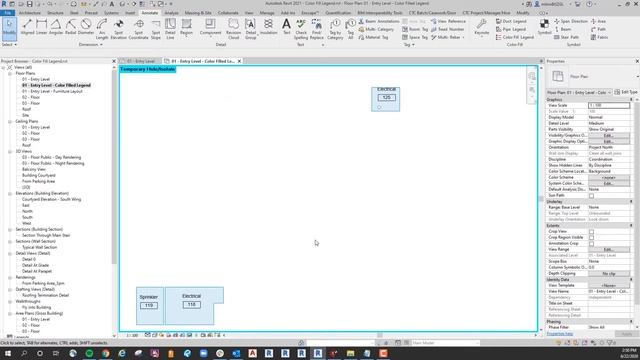Collapse the Floor Plans tree node
The image size is (640, 360).
click(10, 73)
